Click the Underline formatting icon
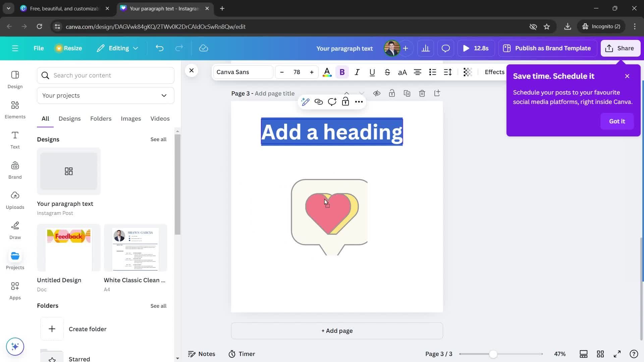 (x=372, y=72)
